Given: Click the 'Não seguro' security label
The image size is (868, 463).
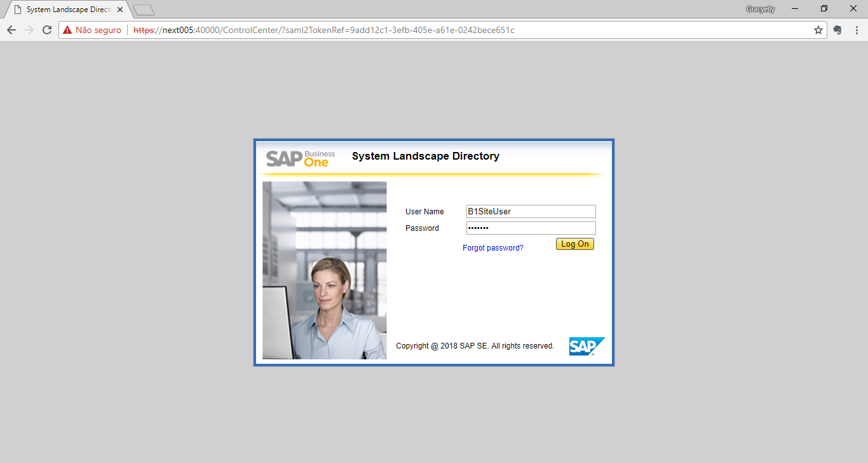Looking at the screenshot, I should click(98, 30).
